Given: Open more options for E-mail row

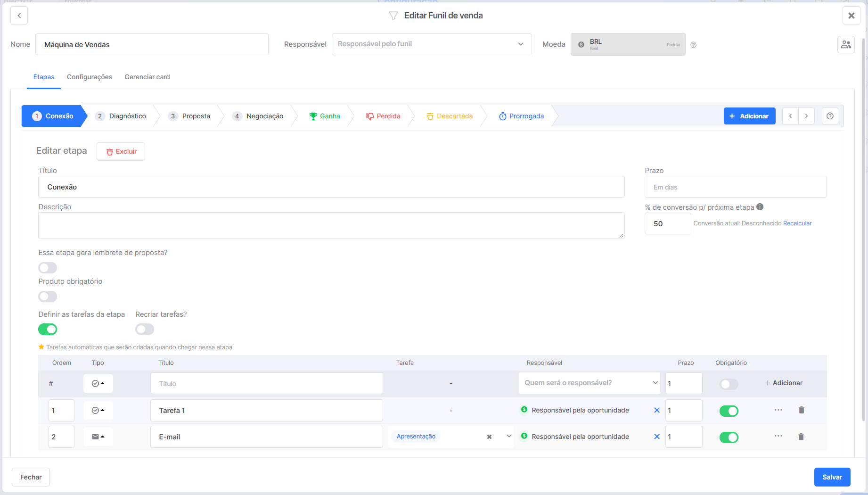Looking at the screenshot, I should point(778,436).
